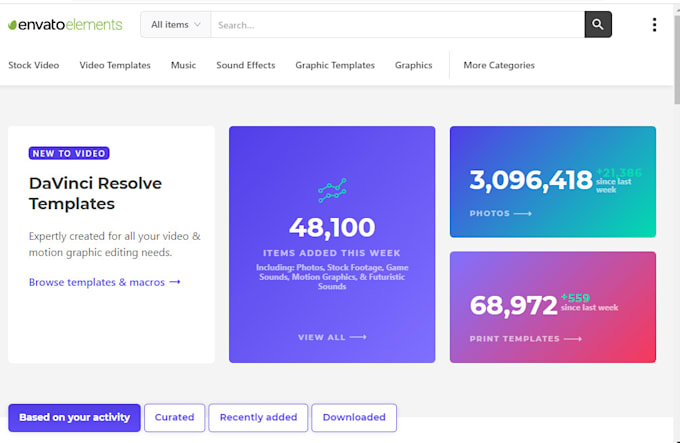Click the arrow next to PRINT TEMPLATES
The height and width of the screenshot is (443, 680).
pyautogui.click(x=573, y=339)
